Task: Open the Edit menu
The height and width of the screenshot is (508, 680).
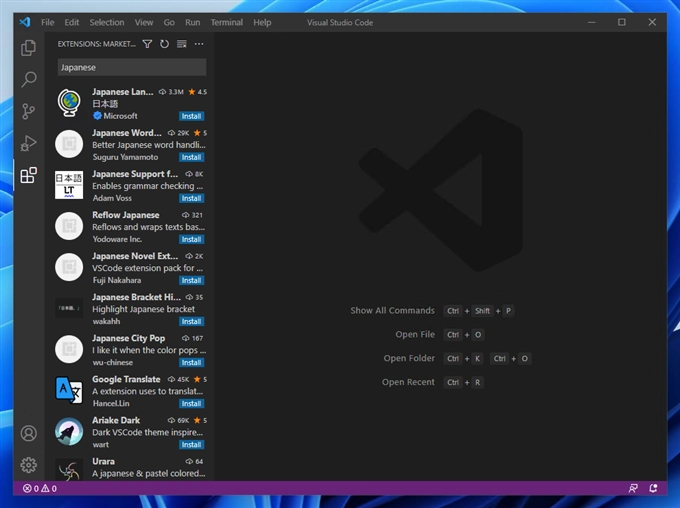Action: pyautogui.click(x=72, y=22)
